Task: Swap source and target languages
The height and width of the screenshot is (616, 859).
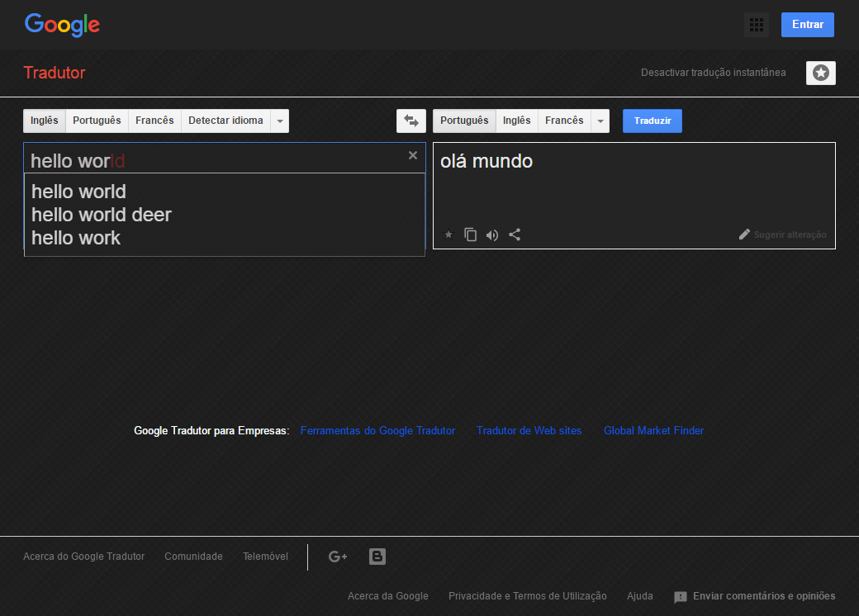Action: [411, 121]
